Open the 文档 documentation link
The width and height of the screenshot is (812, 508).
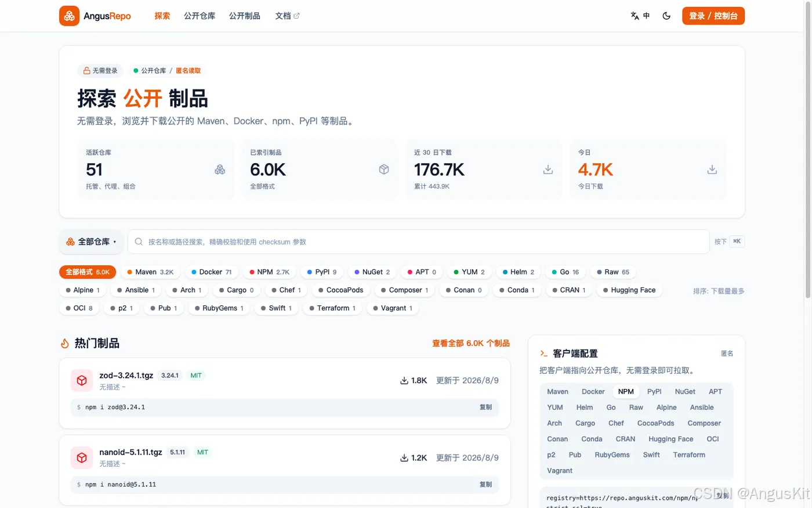(x=287, y=16)
